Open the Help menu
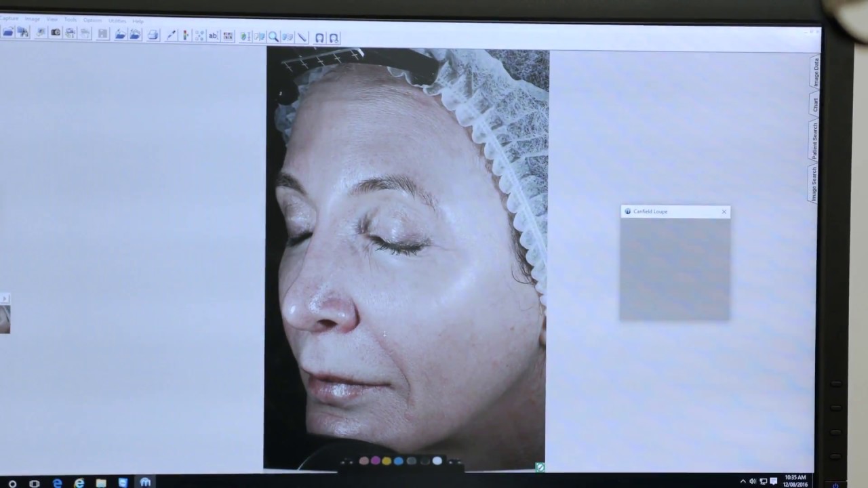 tap(138, 22)
